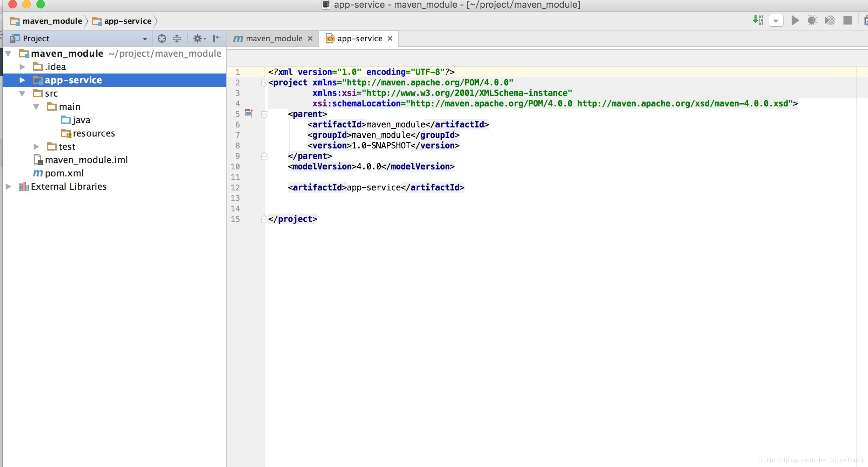Screen dimensions: 868x467
Task: Click the Maven parent gutter icon on line 5
Action: point(249,113)
